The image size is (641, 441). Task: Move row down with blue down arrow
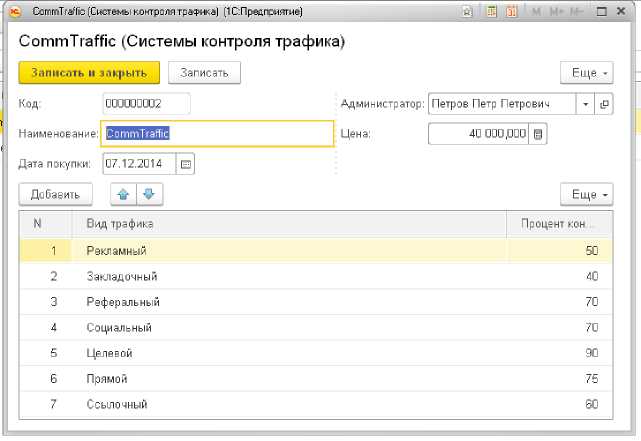149,194
